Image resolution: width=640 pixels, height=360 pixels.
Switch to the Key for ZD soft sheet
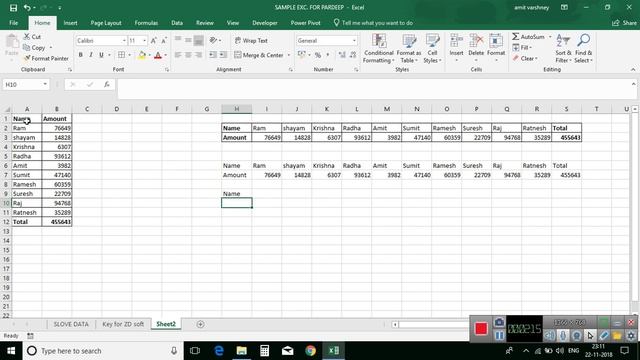[x=123, y=324]
